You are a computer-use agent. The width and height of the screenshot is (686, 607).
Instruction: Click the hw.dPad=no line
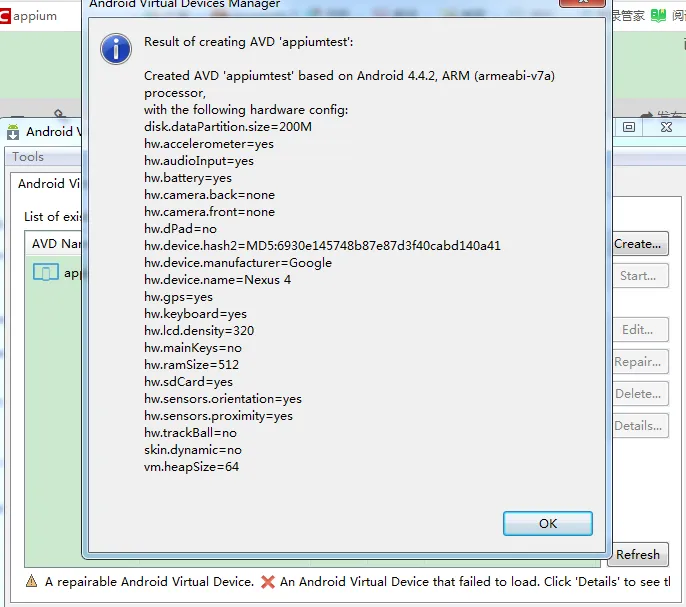[180, 228]
